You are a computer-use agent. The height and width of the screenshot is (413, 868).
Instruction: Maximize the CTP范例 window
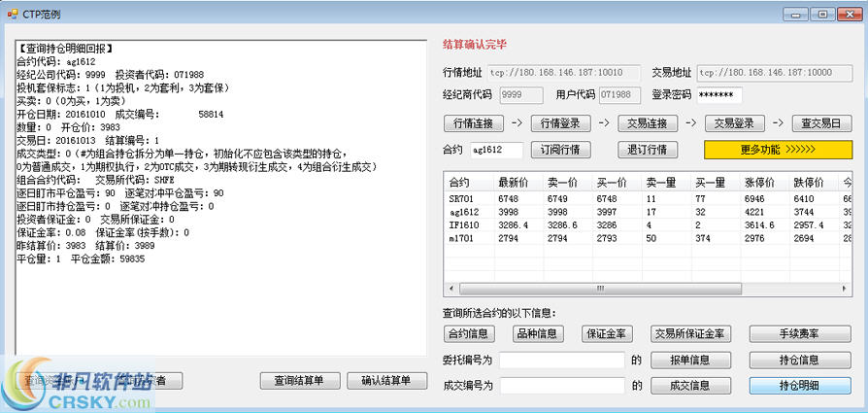(822, 15)
